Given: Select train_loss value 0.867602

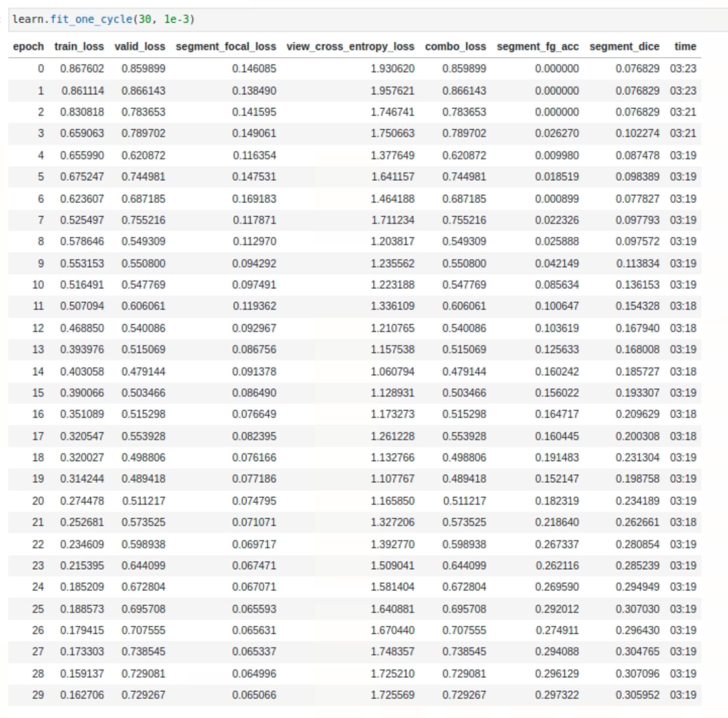Looking at the screenshot, I should coord(82,69).
